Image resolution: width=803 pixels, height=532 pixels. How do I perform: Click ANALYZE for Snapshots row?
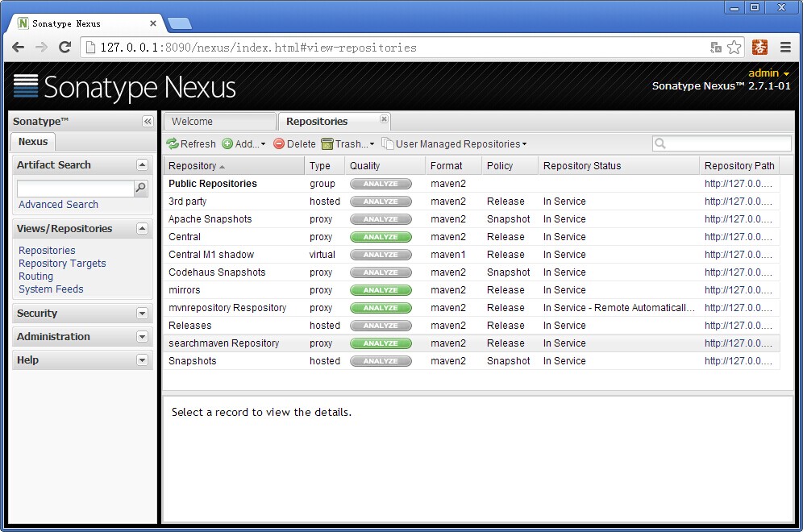click(x=381, y=361)
